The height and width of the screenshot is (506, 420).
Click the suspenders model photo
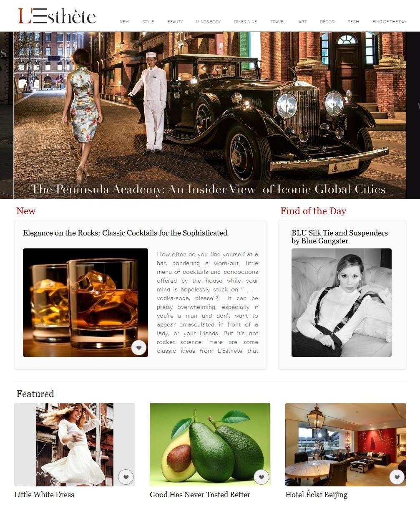pos(342,303)
